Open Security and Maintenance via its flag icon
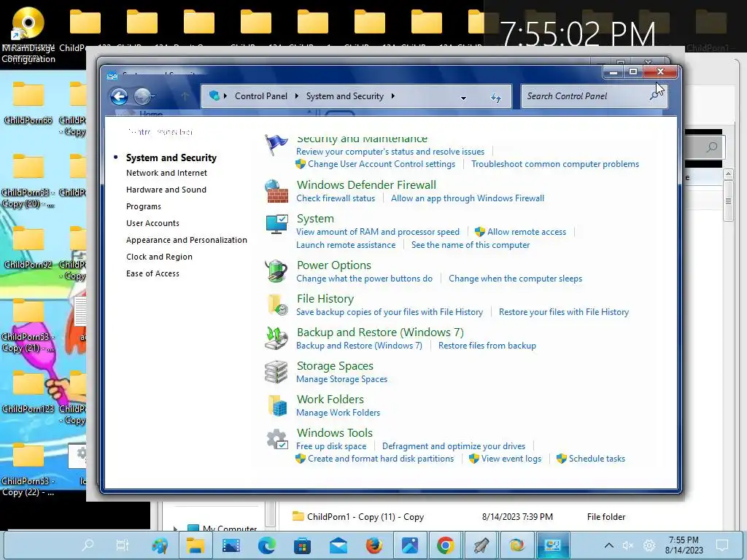This screenshot has width=747, height=560. click(276, 145)
